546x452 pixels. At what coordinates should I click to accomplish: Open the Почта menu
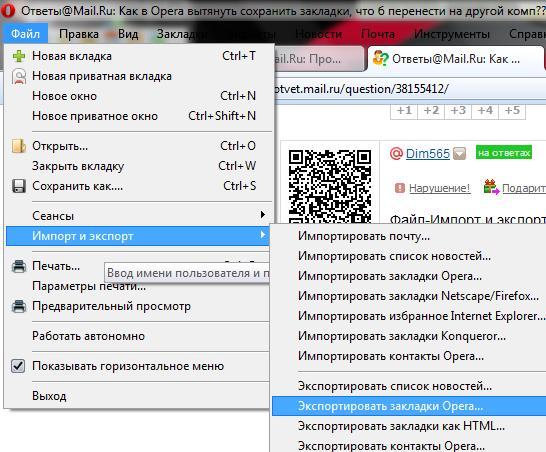pyautogui.click(x=377, y=34)
